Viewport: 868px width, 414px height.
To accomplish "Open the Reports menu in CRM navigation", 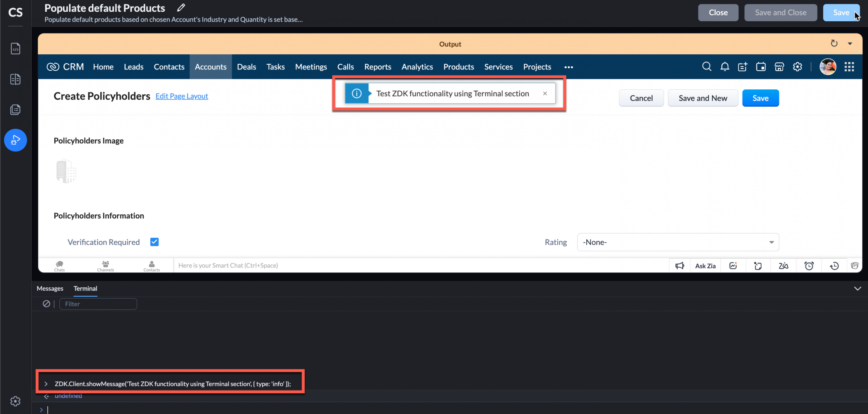I will [377, 66].
